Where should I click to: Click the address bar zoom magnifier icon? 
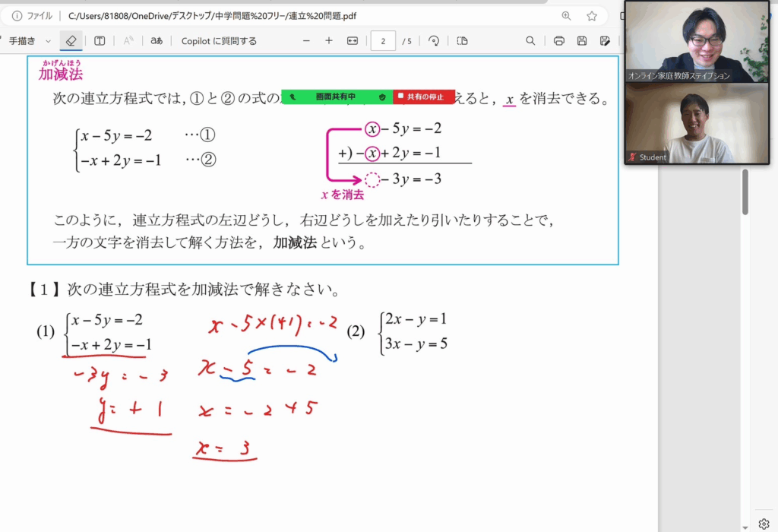point(566,16)
